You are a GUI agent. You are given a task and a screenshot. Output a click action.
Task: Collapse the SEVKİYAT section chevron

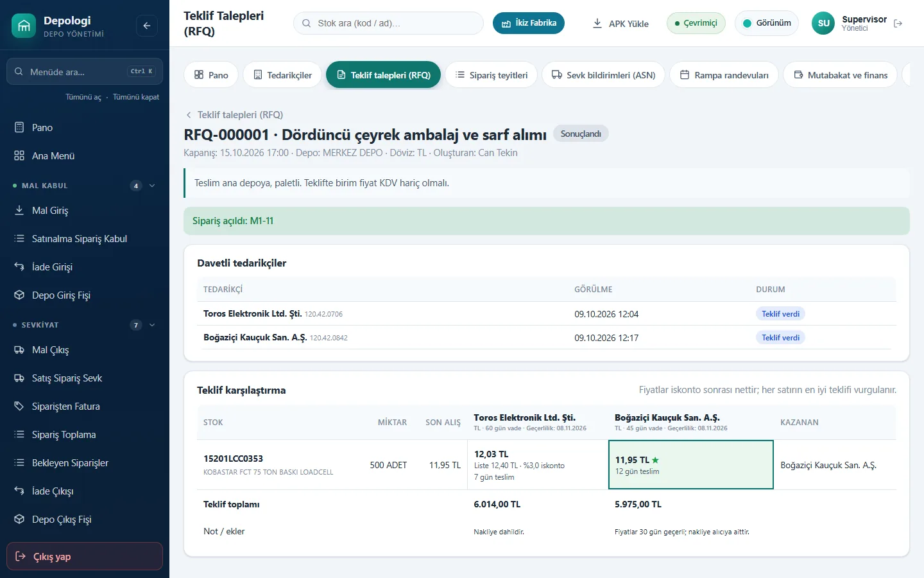152,325
